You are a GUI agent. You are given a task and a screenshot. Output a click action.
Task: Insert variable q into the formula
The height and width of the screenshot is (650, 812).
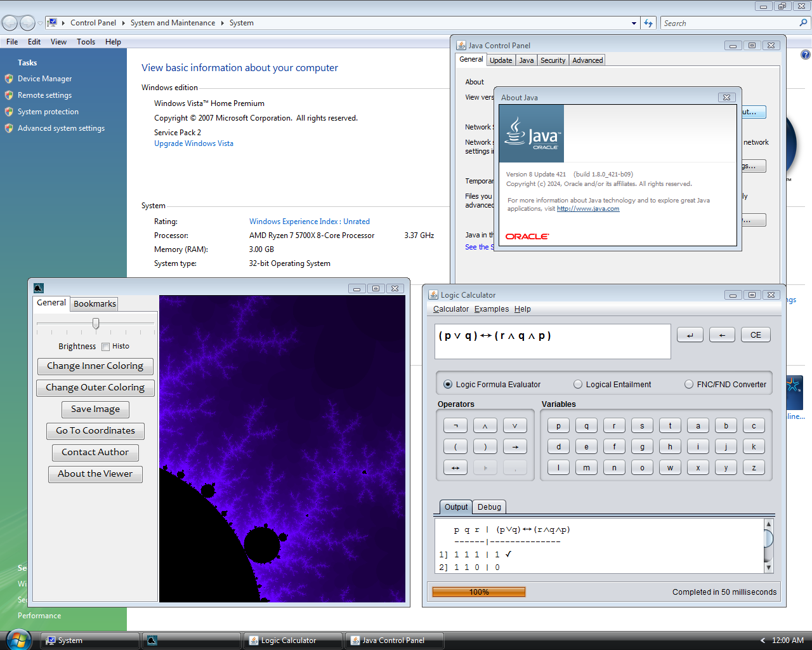click(x=586, y=425)
